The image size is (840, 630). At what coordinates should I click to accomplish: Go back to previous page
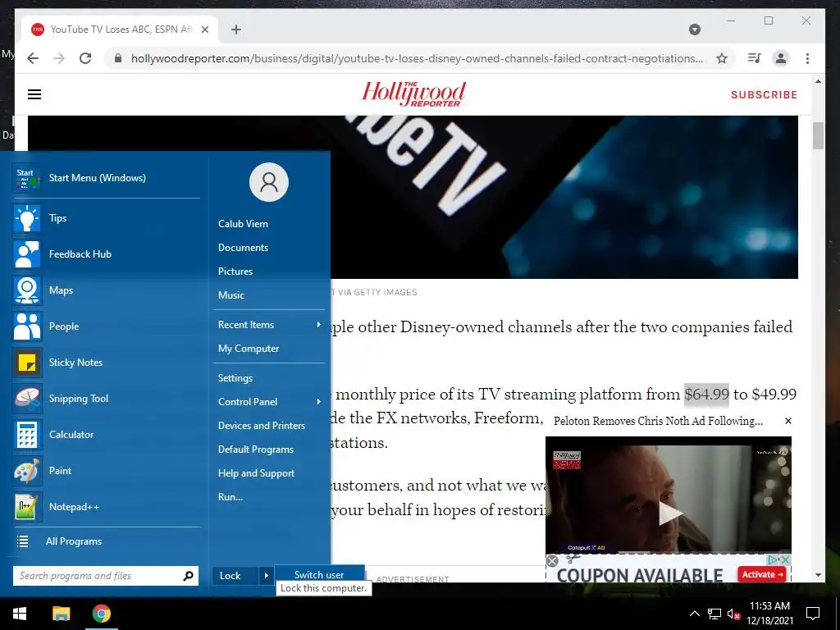pyautogui.click(x=33, y=58)
